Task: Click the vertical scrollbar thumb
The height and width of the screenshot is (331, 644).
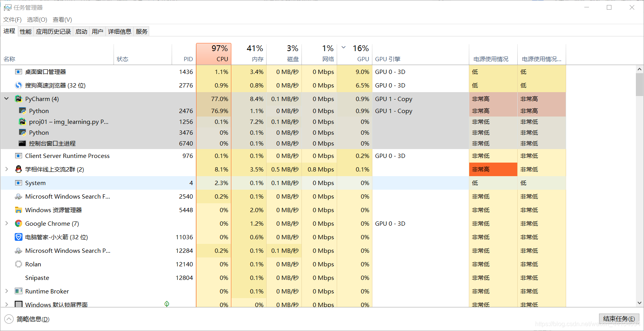Action: pyautogui.click(x=639, y=84)
